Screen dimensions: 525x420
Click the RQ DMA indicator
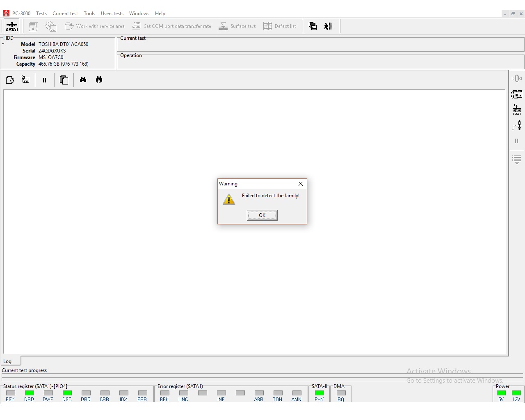pos(341,396)
